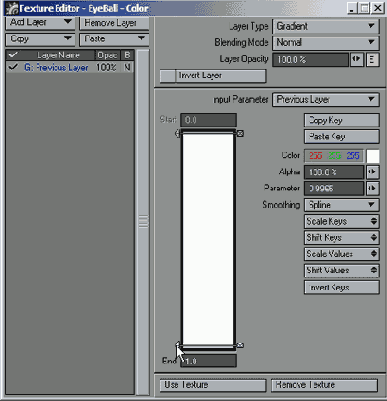
Task: Open the Input Parameter Previous Layer menu
Action: click(326, 100)
